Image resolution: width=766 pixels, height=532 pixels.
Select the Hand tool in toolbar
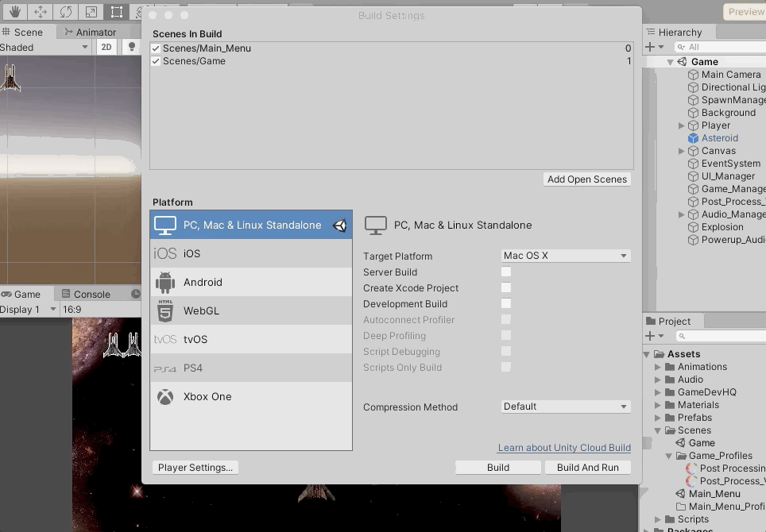14,11
